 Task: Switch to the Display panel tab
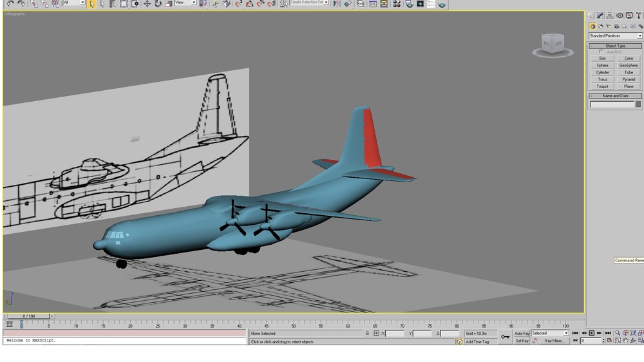pos(629,15)
